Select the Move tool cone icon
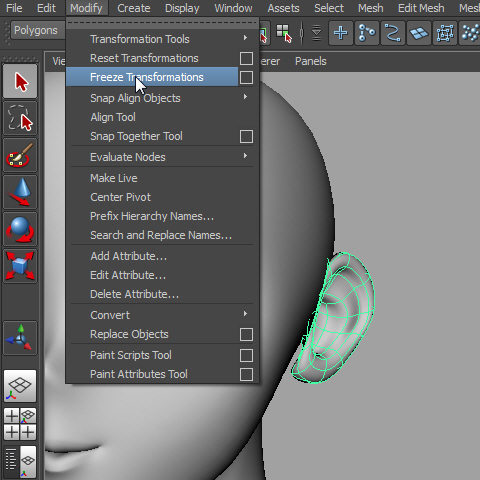 click(x=20, y=192)
